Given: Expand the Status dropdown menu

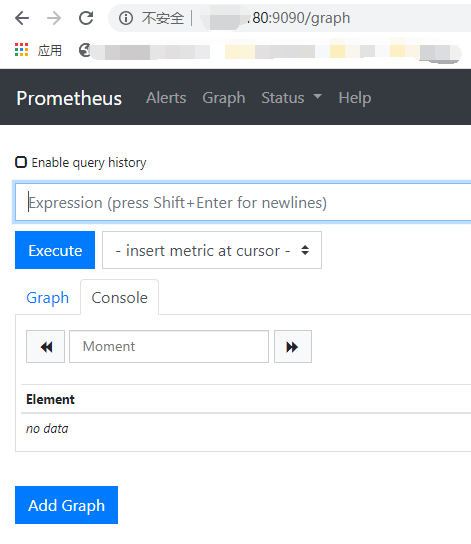Looking at the screenshot, I should tap(291, 98).
